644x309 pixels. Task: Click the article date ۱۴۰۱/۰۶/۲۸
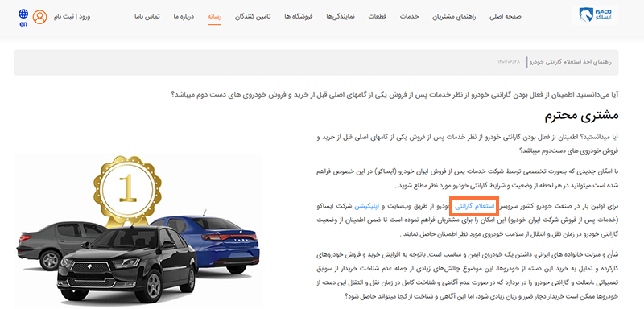click(509, 61)
